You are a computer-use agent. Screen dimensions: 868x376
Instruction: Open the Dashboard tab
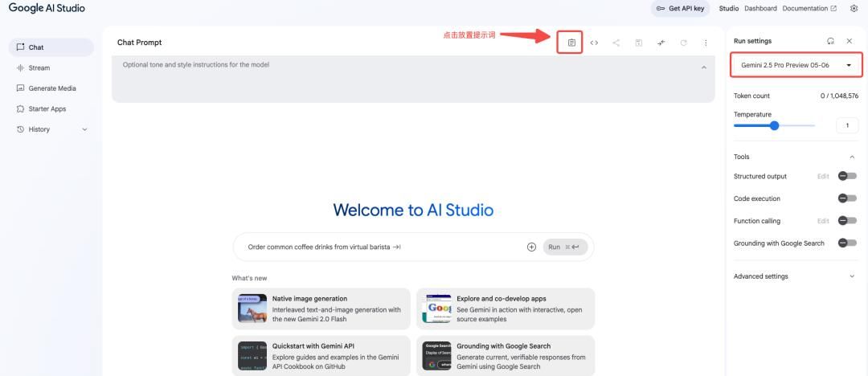[x=760, y=8]
